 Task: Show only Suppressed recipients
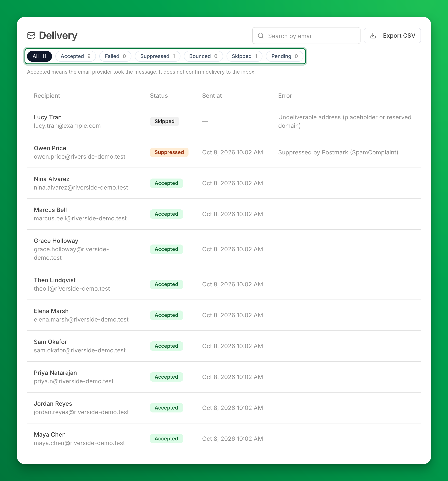coord(158,56)
